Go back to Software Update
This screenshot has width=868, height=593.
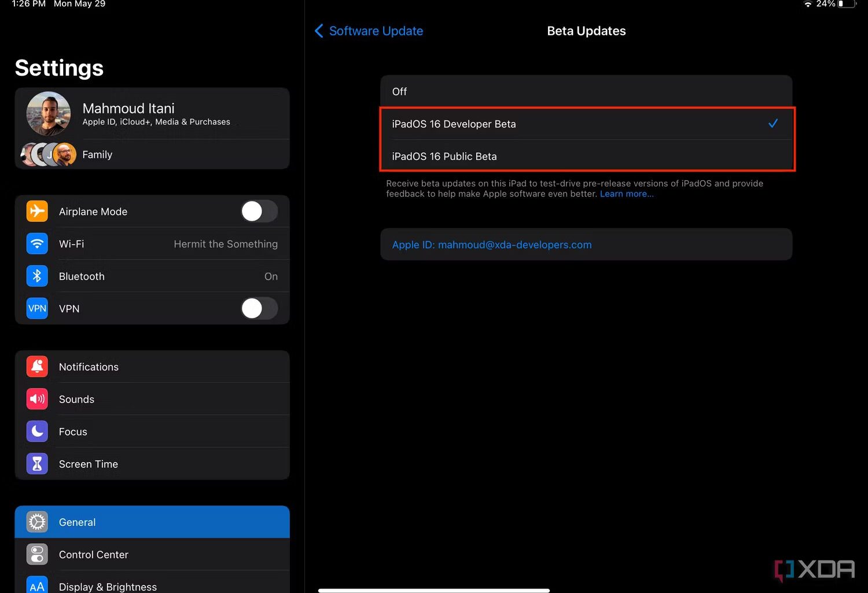click(x=369, y=31)
